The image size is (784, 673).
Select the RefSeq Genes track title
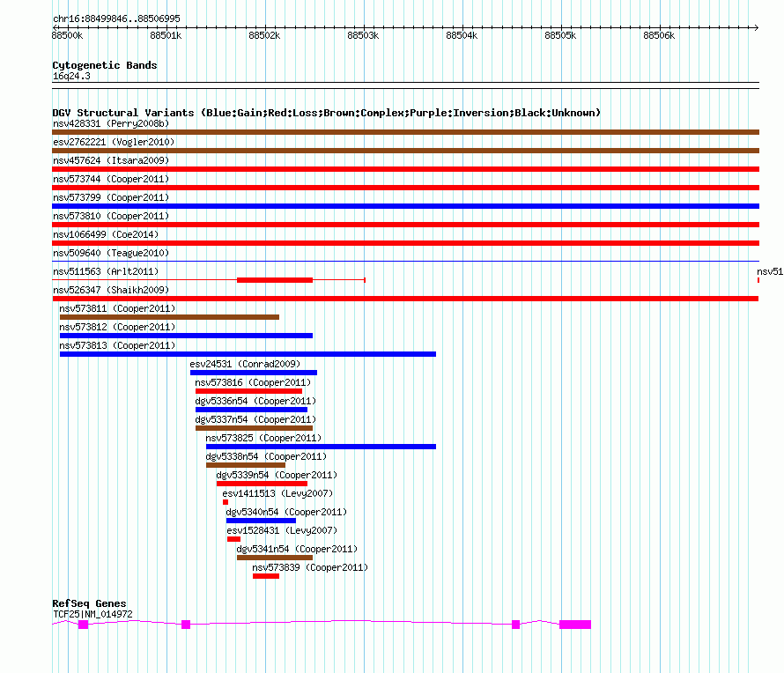89,603
